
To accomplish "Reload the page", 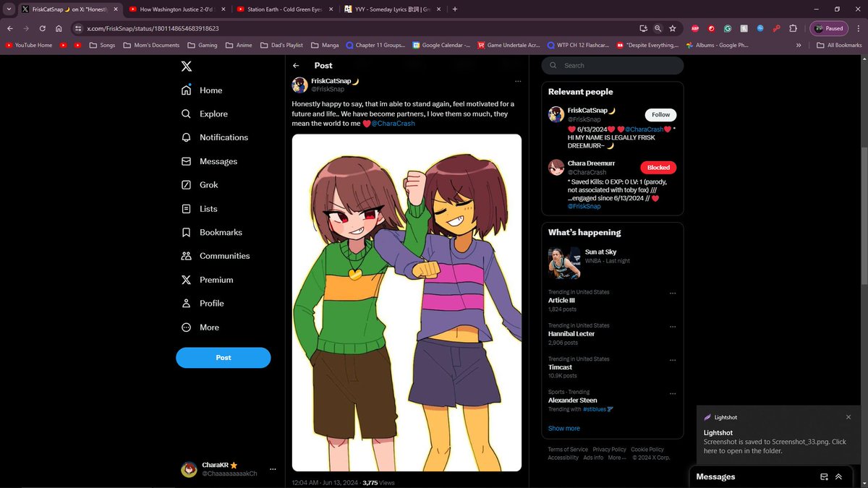I will coord(43,28).
